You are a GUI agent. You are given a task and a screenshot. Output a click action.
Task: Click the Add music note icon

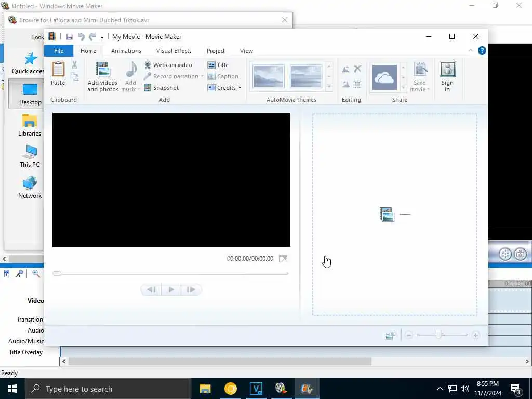pos(131,69)
